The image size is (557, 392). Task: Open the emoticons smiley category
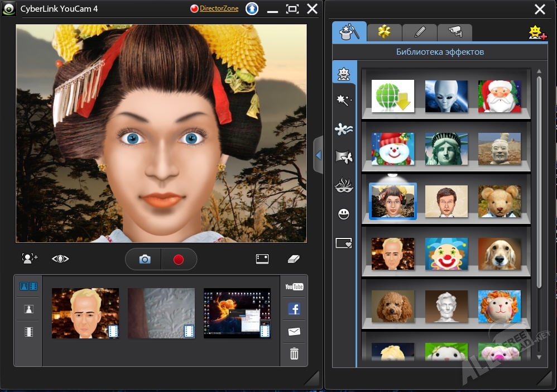[x=344, y=214]
